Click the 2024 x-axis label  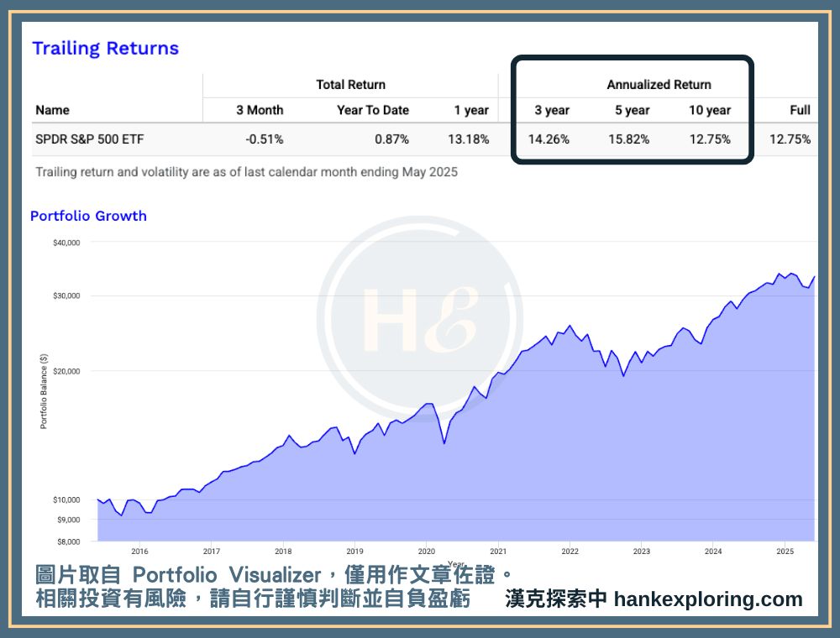713,552
